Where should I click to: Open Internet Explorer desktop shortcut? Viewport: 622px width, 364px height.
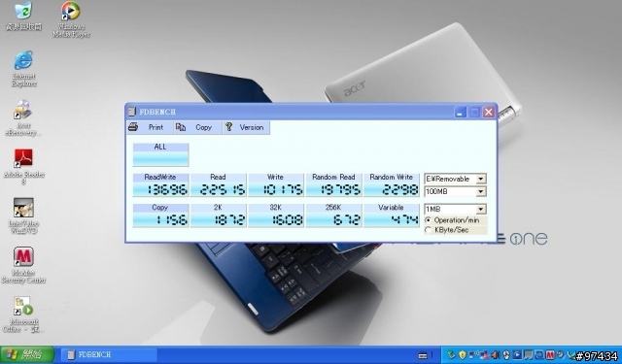click(x=23, y=68)
